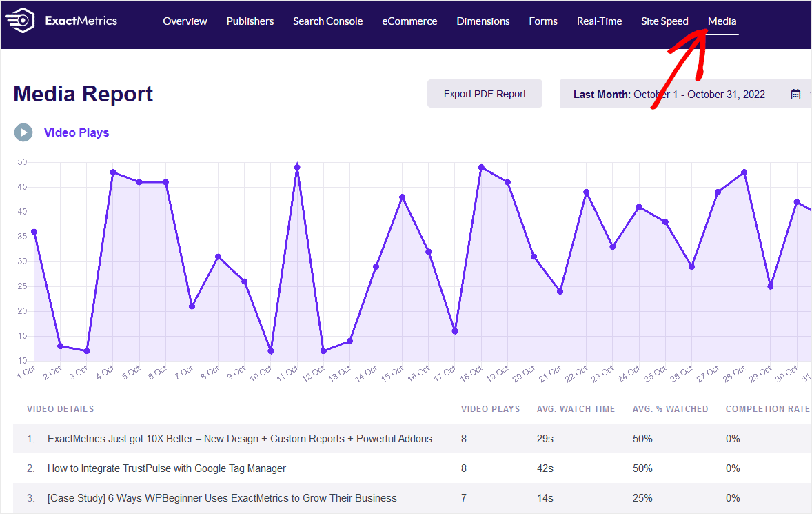
Task: Click the Video Plays play icon
Action: 23,132
